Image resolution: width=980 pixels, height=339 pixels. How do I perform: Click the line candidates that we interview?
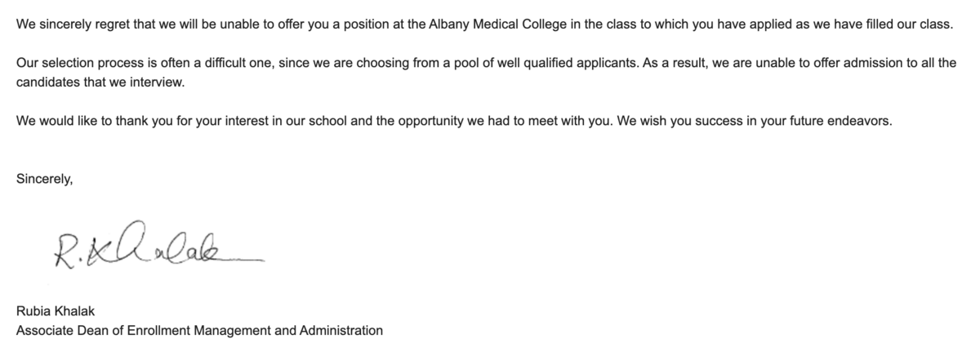pos(100,83)
